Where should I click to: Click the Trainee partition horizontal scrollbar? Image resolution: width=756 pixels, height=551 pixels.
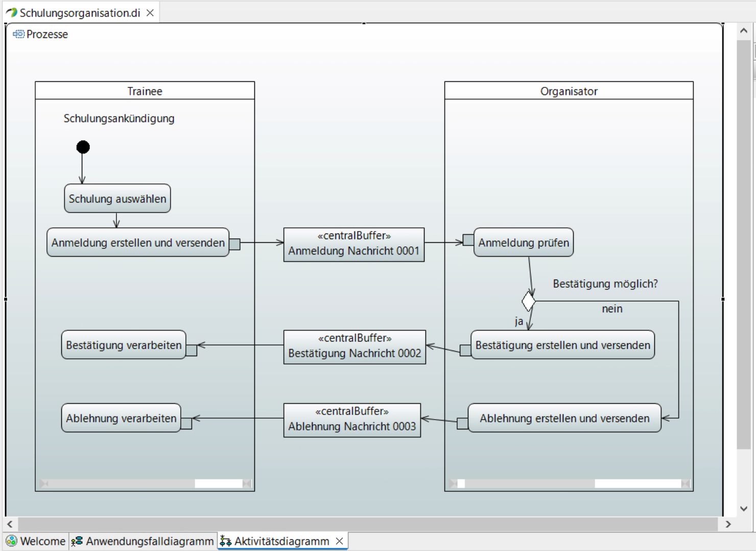[x=145, y=484]
